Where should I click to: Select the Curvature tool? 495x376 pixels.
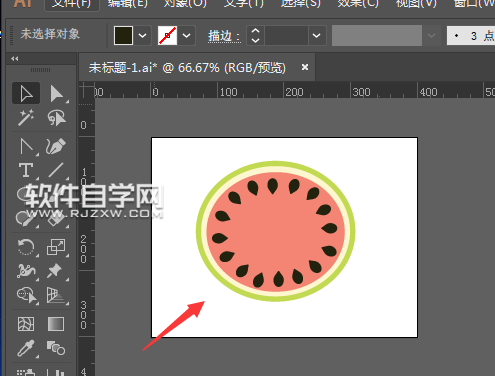coord(56,146)
